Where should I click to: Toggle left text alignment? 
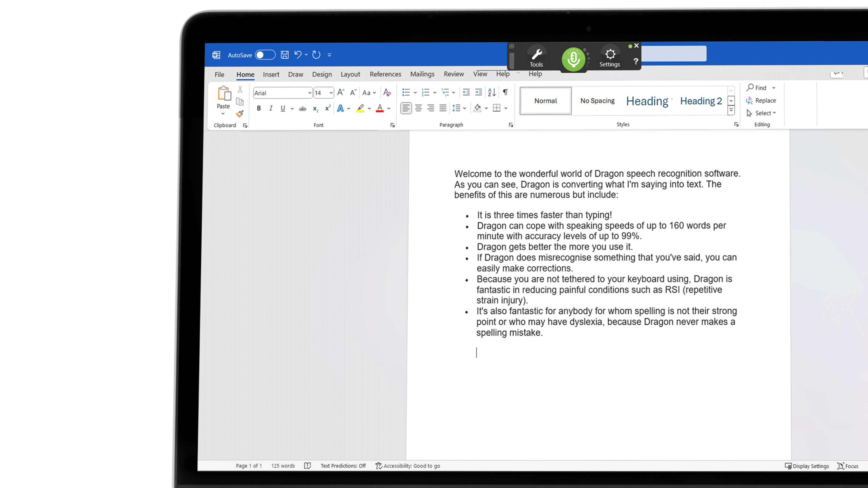406,108
